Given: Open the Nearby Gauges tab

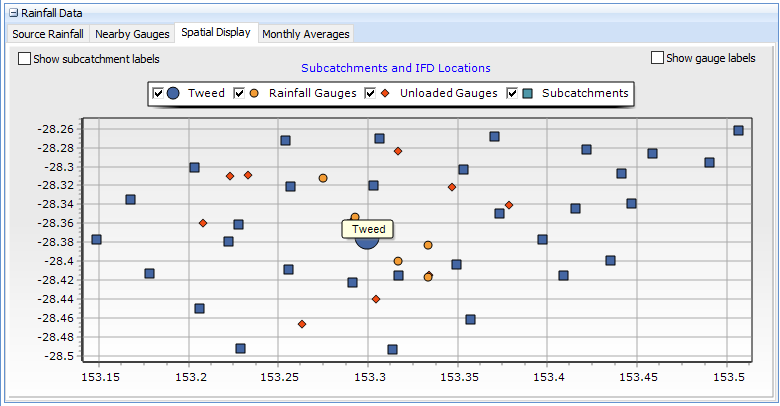Looking at the screenshot, I should pos(133,34).
